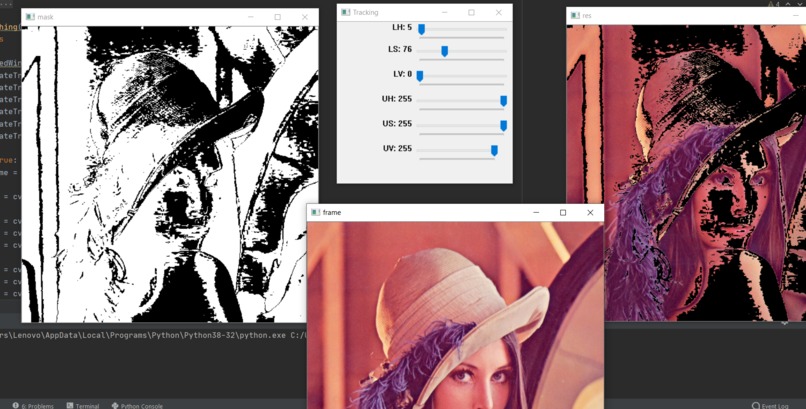Minimize the mask window

tap(250, 17)
